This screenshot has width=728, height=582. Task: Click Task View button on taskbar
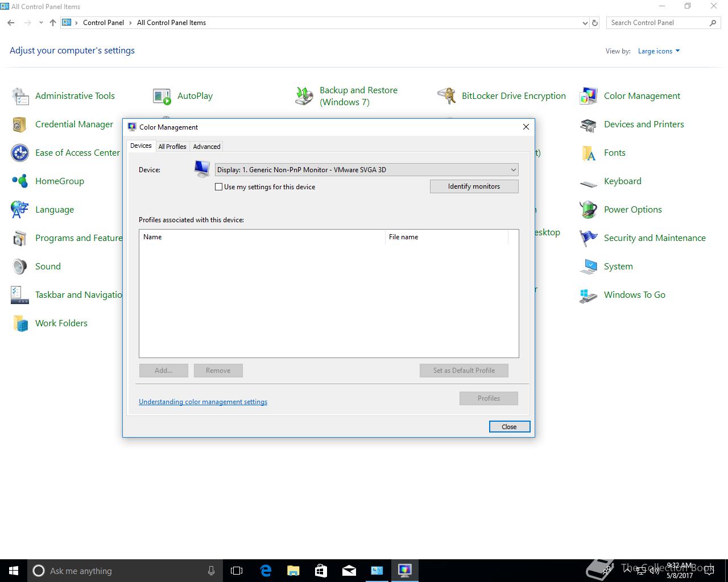(237, 571)
